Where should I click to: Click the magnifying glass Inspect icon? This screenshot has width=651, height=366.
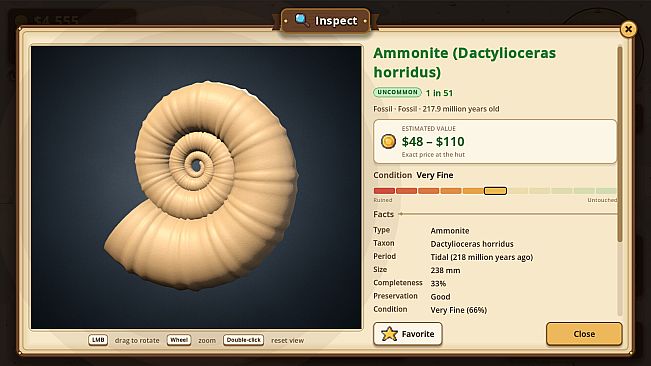click(x=301, y=20)
